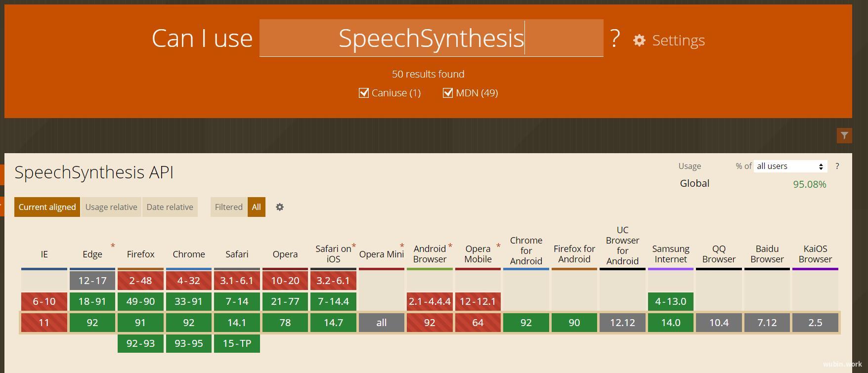Select Opera 21-77 cell
Image resolution: width=868 pixels, height=373 pixels.
click(285, 301)
